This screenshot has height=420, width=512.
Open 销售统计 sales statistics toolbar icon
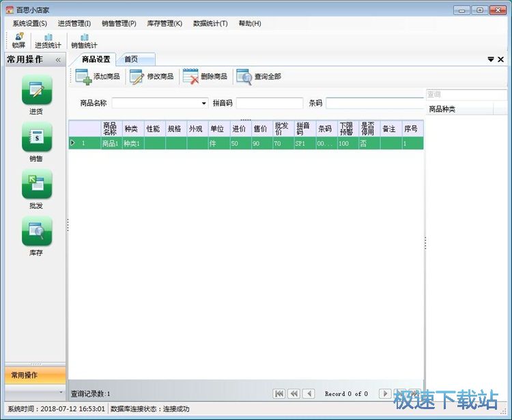tap(84, 40)
